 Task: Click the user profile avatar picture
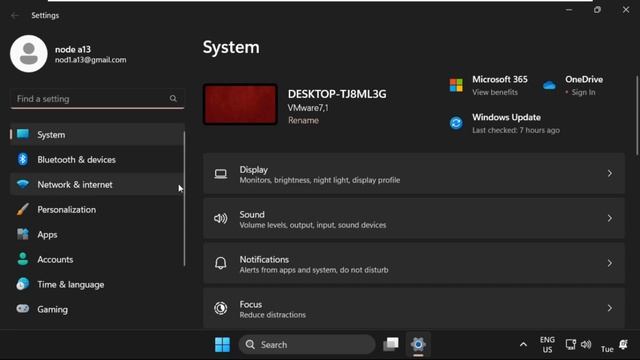pos(29,53)
